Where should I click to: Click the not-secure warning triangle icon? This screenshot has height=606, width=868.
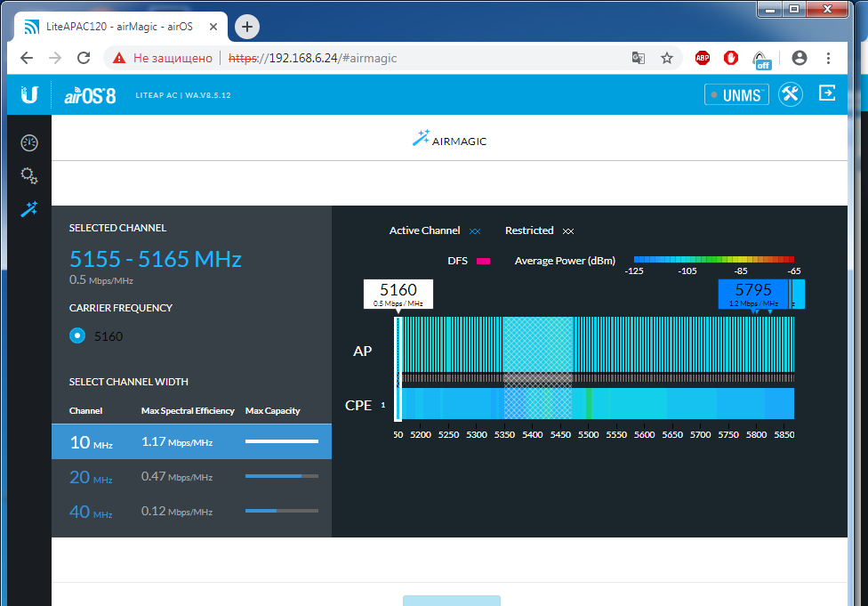coord(119,58)
